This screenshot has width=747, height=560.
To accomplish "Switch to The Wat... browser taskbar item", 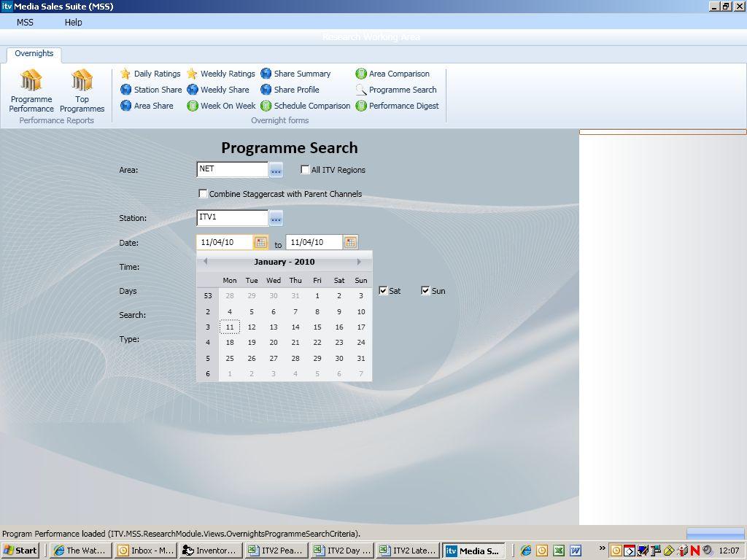I will (81, 551).
